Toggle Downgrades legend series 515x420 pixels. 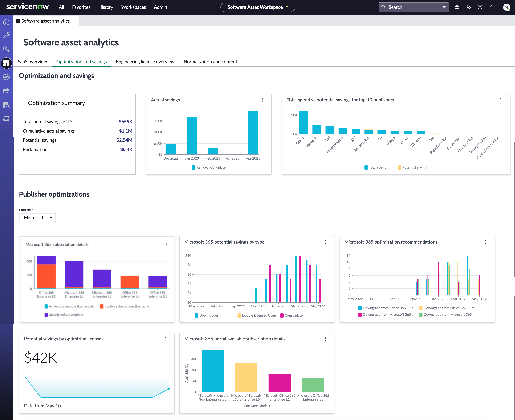click(x=206, y=315)
